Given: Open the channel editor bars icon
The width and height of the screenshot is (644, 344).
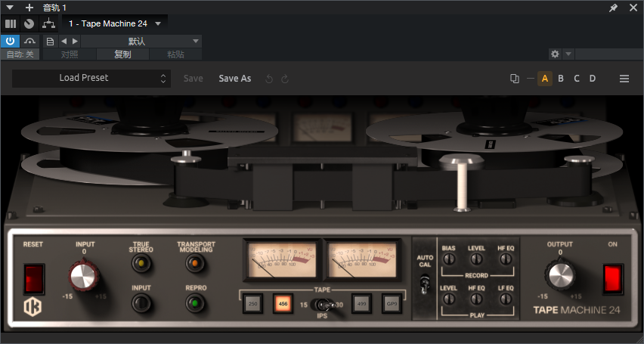Looking at the screenshot, I should (11, 24).
